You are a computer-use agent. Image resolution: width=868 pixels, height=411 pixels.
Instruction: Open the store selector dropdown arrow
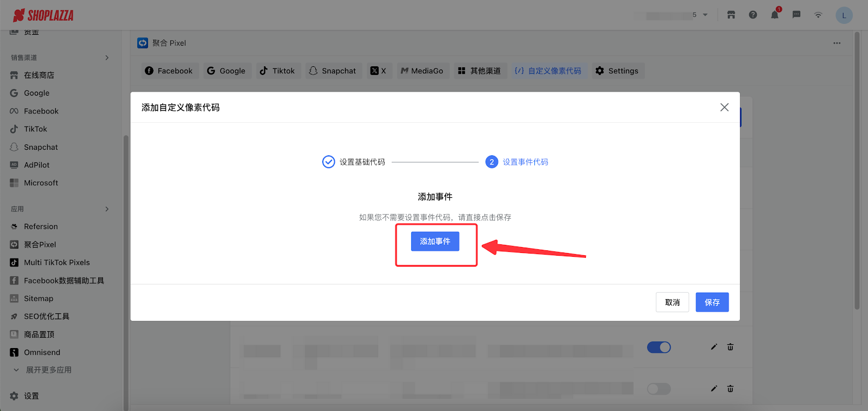click(705, 15)
